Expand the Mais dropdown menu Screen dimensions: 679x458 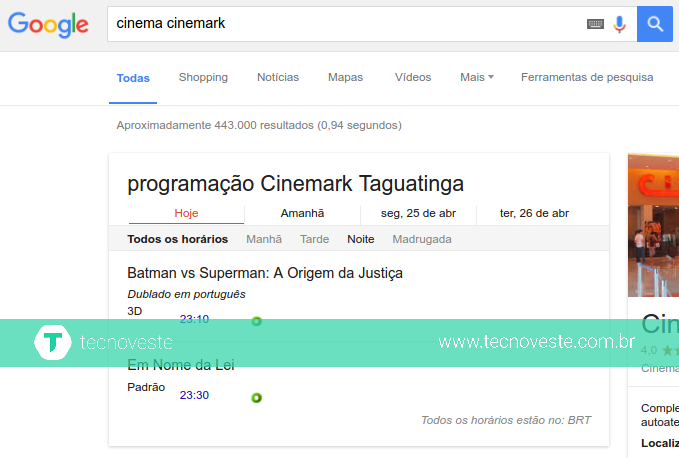[477, 77]
